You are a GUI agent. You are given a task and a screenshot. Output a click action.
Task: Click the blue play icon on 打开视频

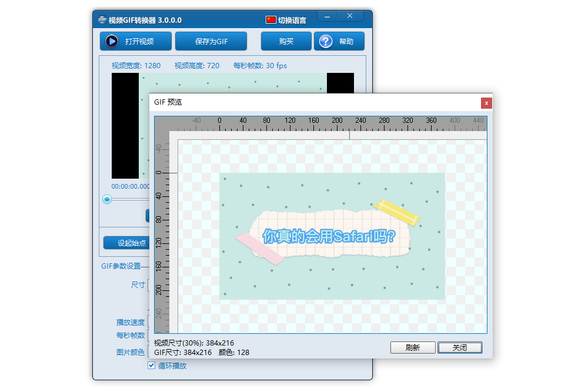111,41
